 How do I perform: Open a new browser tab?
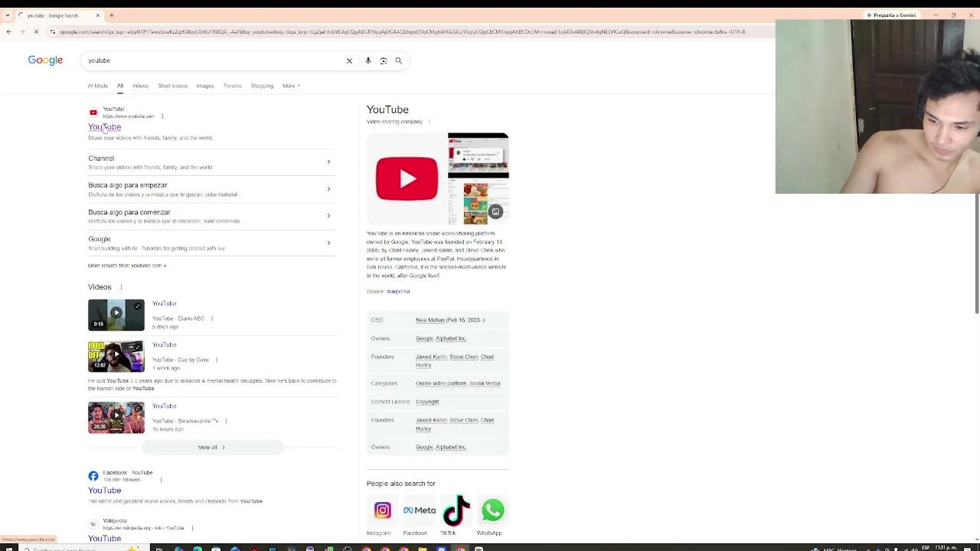tap(112, 15)
